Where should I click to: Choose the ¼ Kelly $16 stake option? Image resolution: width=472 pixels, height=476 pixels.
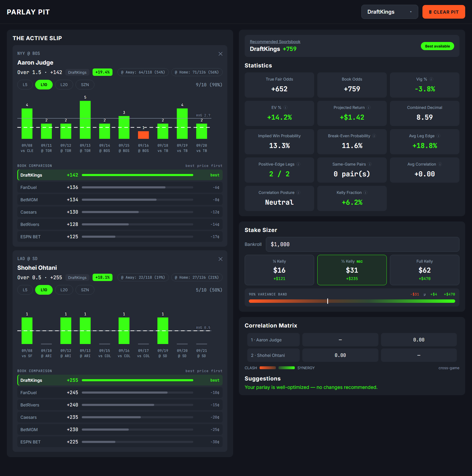(279, 270)
